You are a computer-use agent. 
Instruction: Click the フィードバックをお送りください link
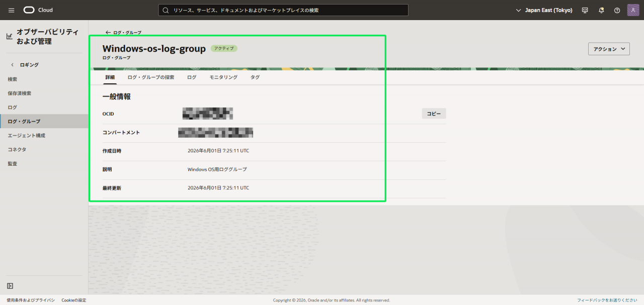[607, 300]
